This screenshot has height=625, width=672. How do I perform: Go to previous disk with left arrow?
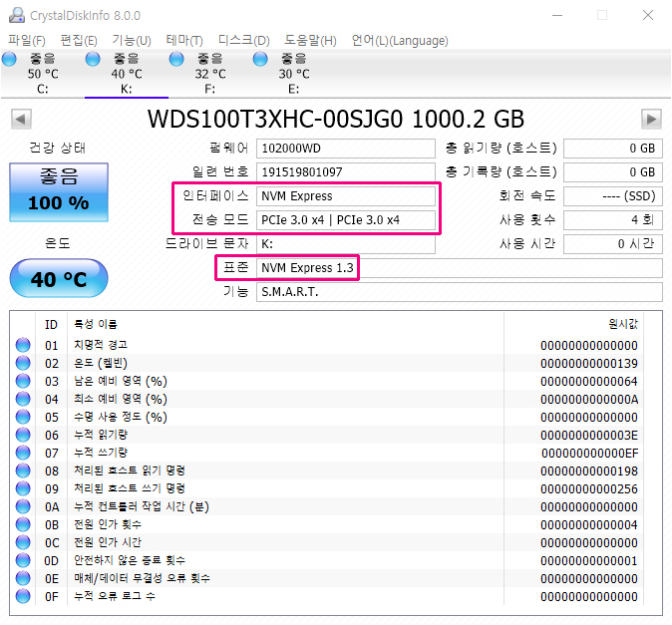21,119
